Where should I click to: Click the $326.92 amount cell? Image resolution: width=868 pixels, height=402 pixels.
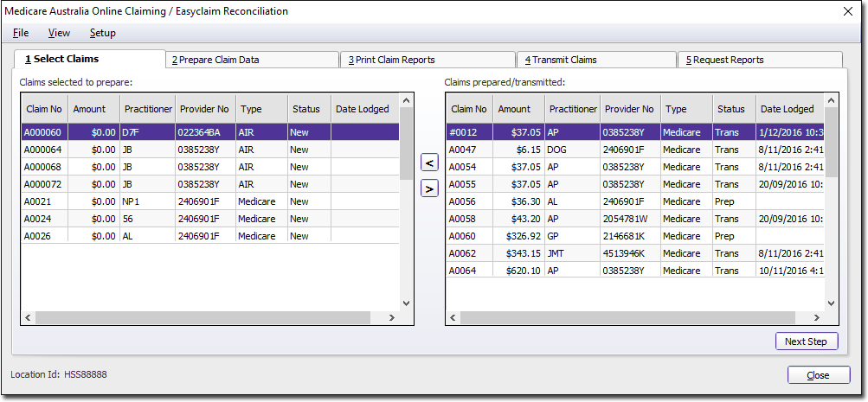(x=518, y=235)
